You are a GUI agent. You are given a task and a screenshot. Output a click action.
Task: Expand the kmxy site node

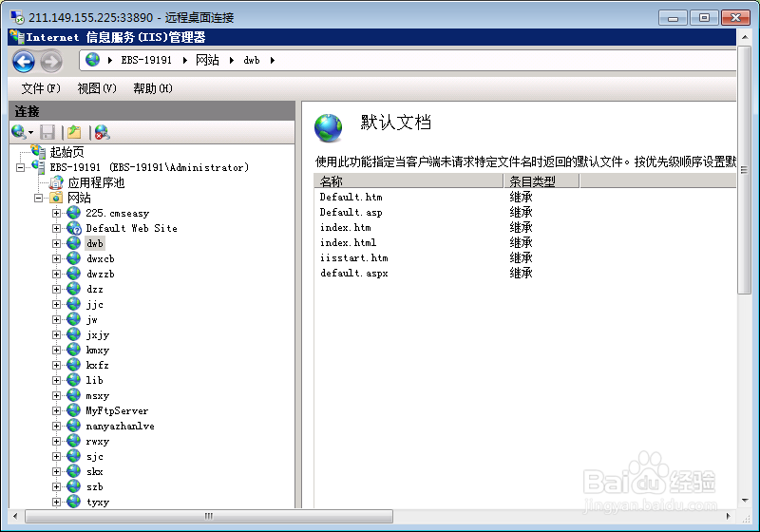pyautogui.click(x=56, y=350)
